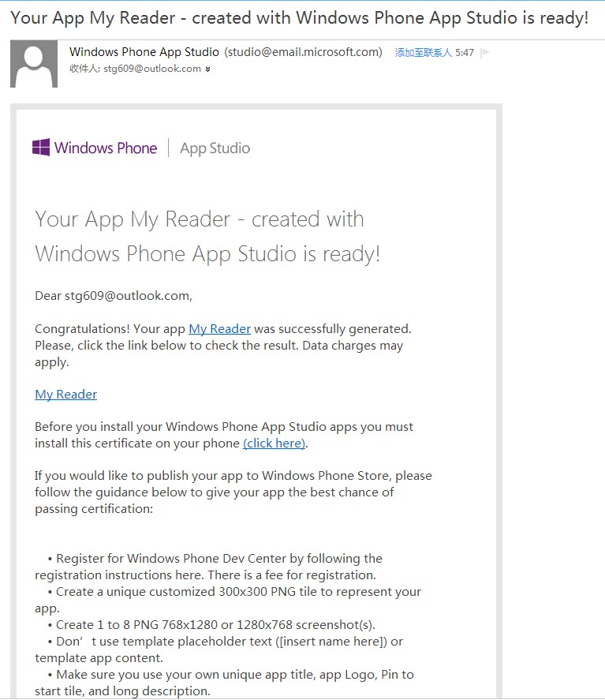Click sender name Windows Phone App Studio
The height and width of the screenshot is (700, 605).
[x=144, y=52]
